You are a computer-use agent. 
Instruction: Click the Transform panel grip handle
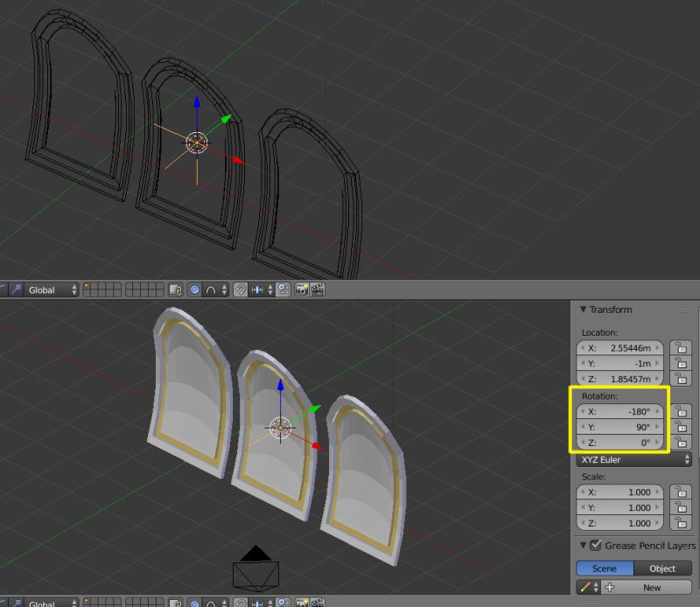[685, 310]
